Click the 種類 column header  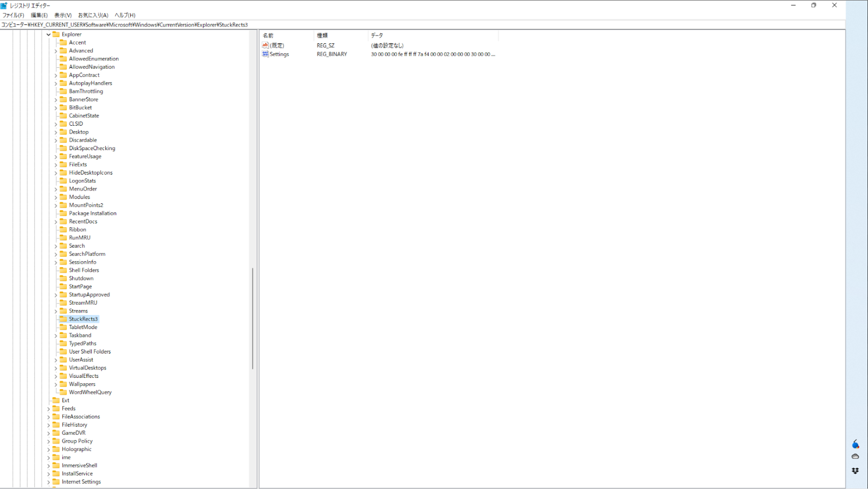click(x=341, y=35)
